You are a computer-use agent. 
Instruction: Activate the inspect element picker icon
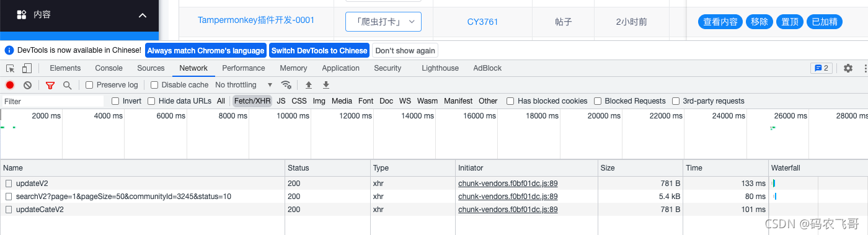coord(10,68)
